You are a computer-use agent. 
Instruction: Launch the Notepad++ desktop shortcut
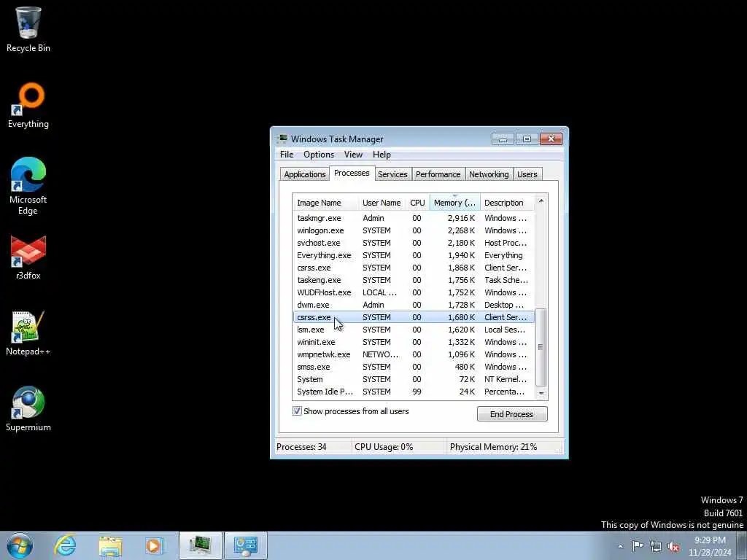click(28, 333)
